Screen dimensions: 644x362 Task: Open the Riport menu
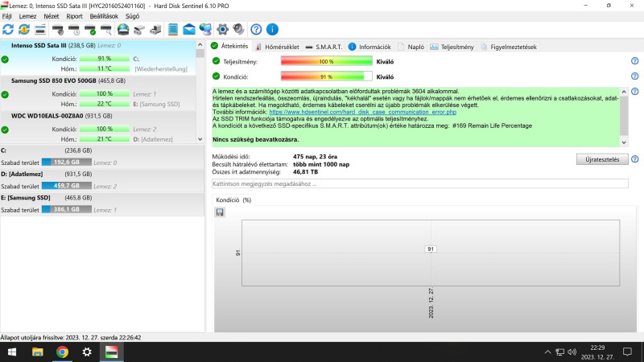[x=74, y=16]
